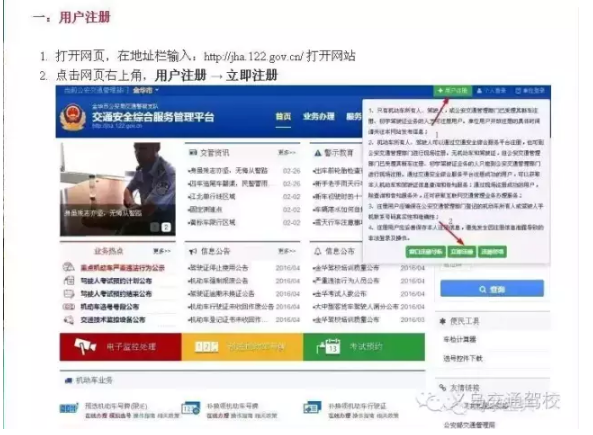
Task: Open the 驾驶证逾期未换证公告 item
Action: (221, 294)
